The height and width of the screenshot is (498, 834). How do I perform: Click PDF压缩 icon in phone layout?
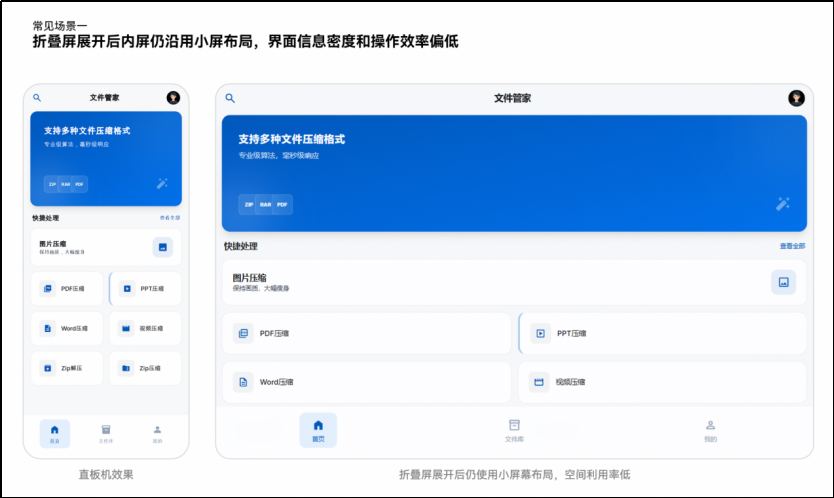[x=47, y=288]
